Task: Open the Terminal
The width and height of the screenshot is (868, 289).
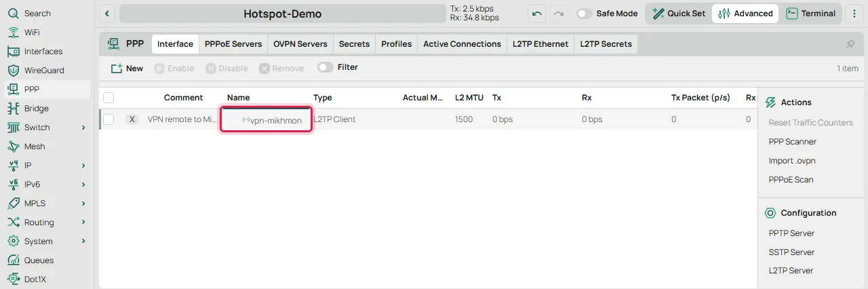Action: pyautogui.click(x=811, y=14)
